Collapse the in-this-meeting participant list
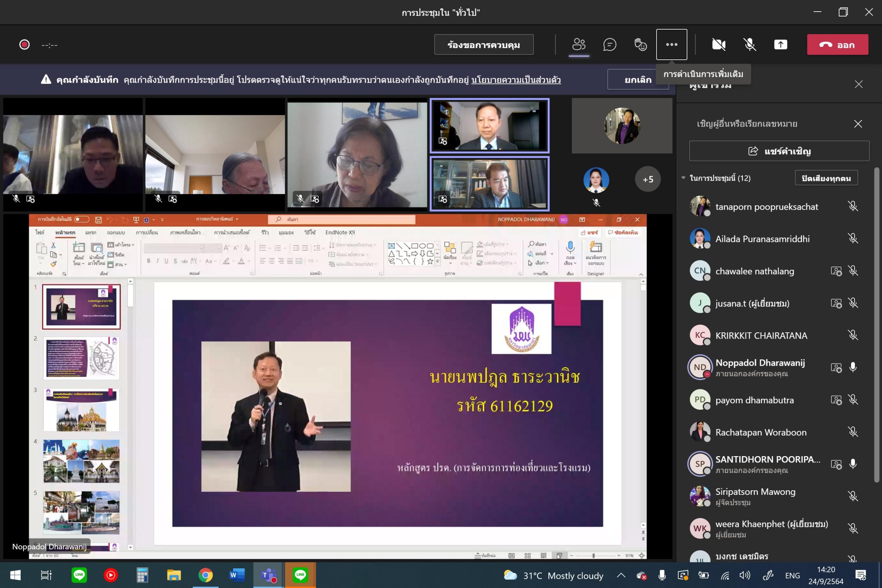 683,178
